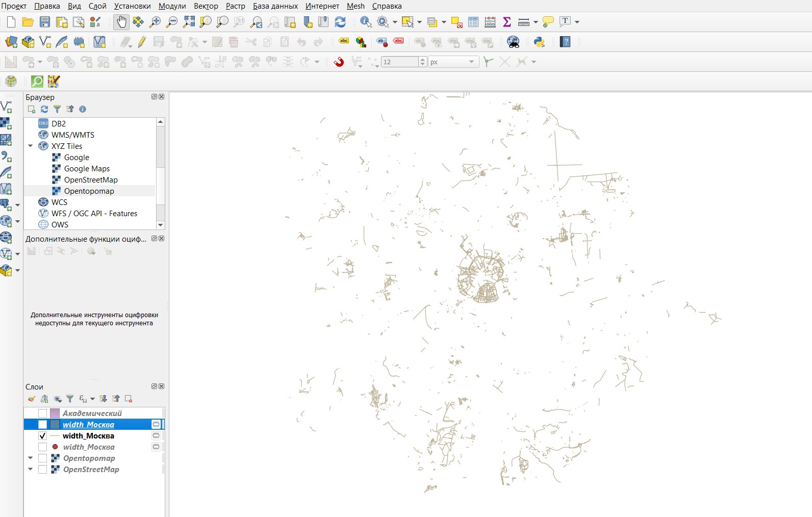This screenshot has height=517, width=812.
Task: Open the Вектор menu
Action: [x=206, y=6]
